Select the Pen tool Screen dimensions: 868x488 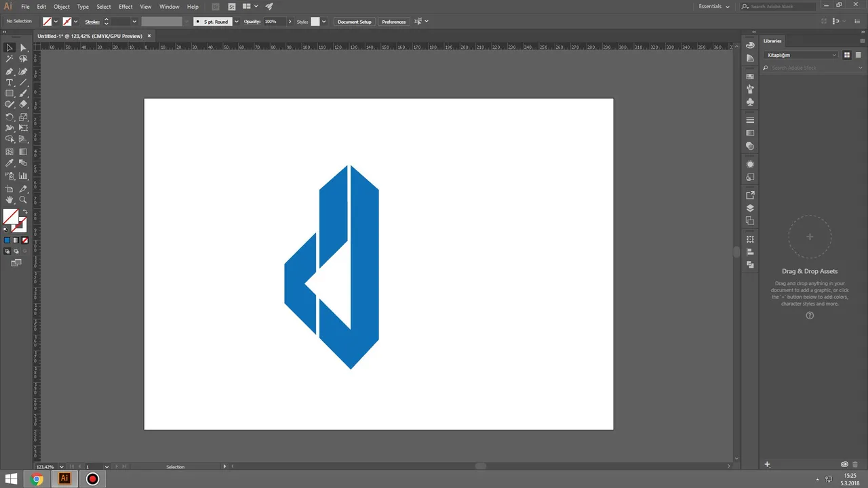click(9, 70)
